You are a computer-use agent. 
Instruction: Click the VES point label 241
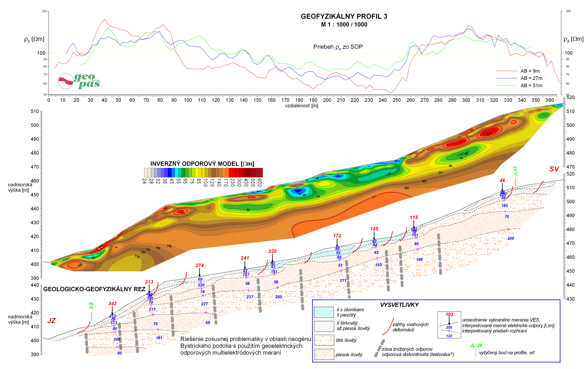[x=245, y=258]
